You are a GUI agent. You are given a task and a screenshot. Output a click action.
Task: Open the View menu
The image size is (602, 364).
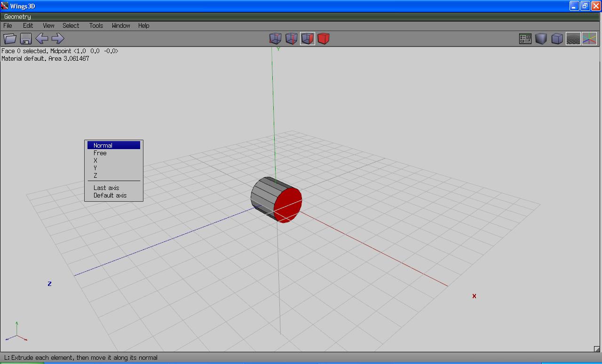click(x=48, y=26)
